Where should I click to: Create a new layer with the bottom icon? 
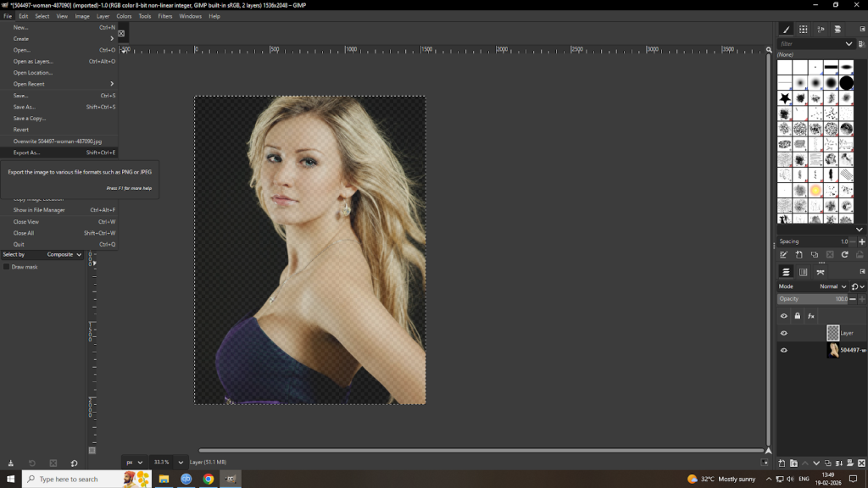pyautogui.click(x=782, y=463)
